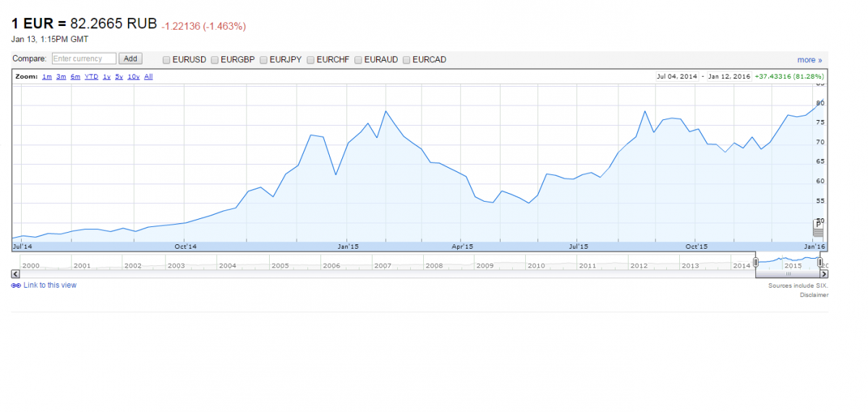Check the EURJPY comparison box
868x412 pixels.
pyautogui.click(x=263, y=60)
